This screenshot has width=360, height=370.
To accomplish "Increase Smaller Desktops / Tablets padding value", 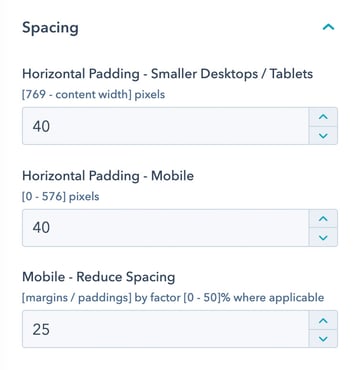I will point(323,117).
